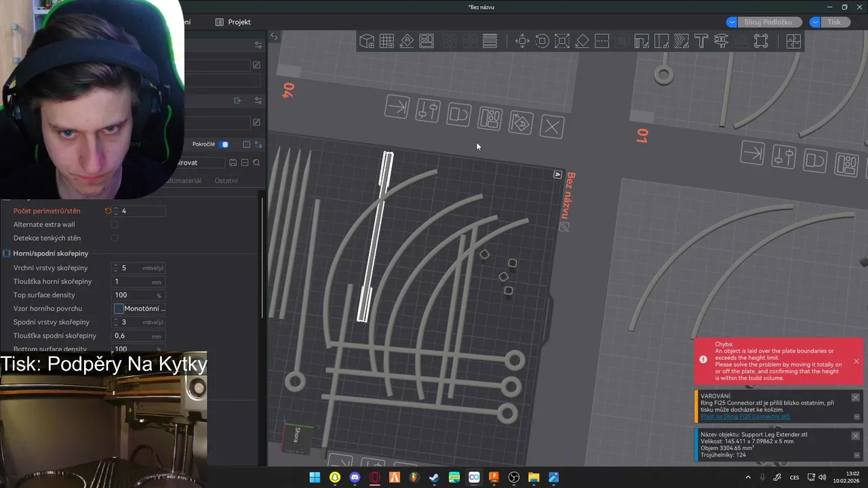Click plate 01 lock icon
The image size is (868, 488).
[x=815, y=161]
